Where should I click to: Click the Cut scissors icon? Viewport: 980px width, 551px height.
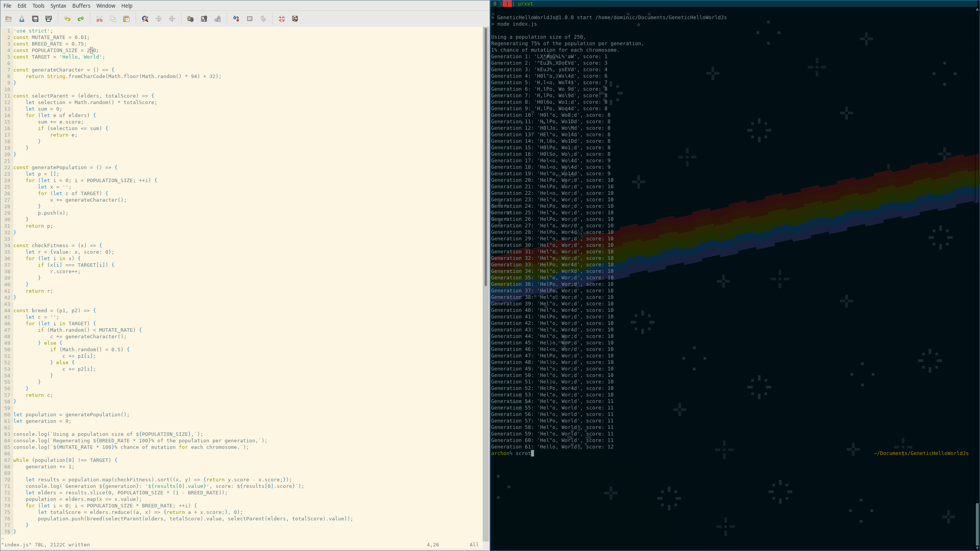(x=100, y=19)
